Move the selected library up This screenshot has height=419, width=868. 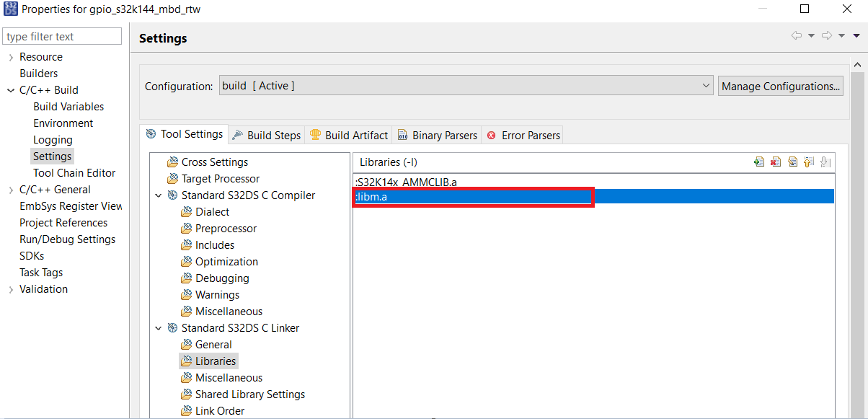[808, 162]
